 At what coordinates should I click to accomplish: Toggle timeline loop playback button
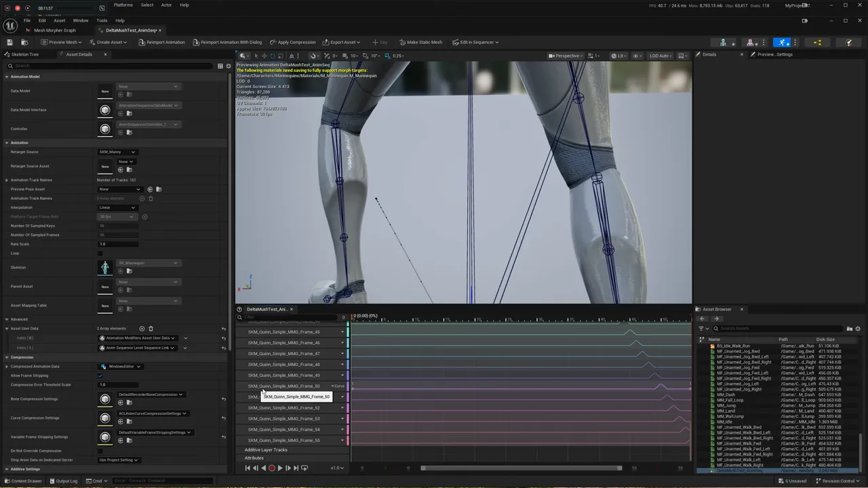point(304,468)
